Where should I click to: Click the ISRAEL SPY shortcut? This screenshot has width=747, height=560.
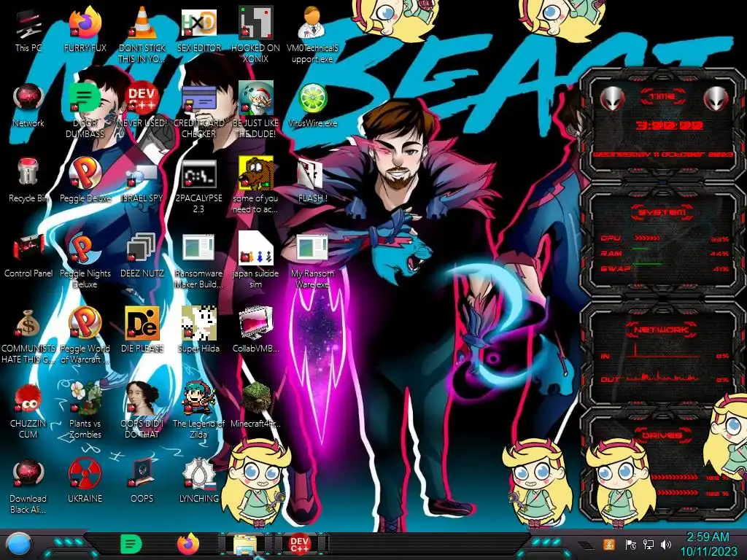click(142, 175)
